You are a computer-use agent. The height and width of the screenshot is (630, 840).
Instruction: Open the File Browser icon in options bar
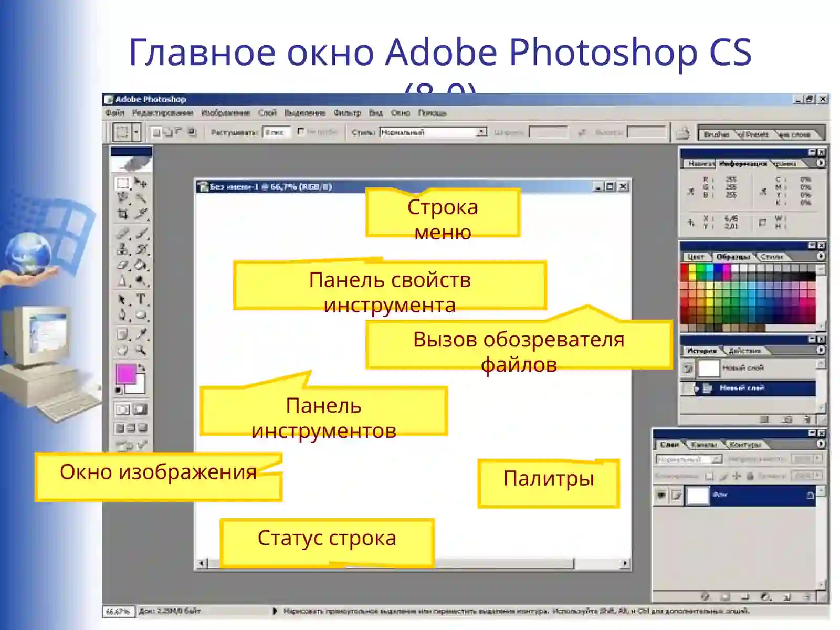click(x=682, y=133)
